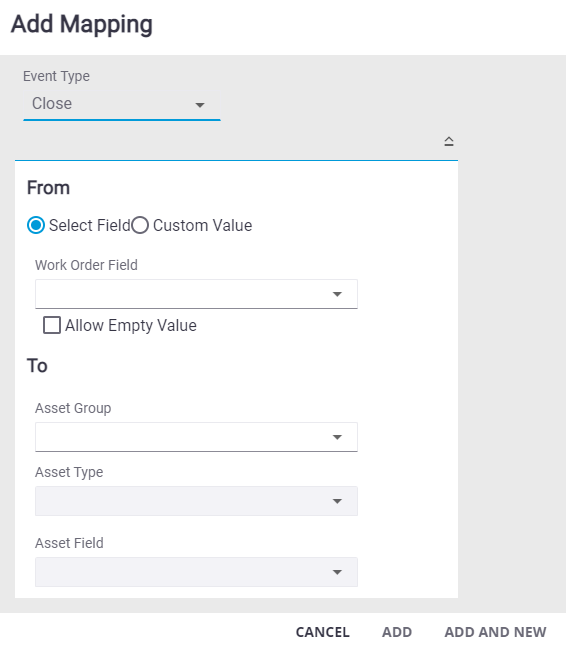Image resolution: width=566 pixels, height=647 pixels.
Task: Click the Custom Value label text
Action: (203, 226)
